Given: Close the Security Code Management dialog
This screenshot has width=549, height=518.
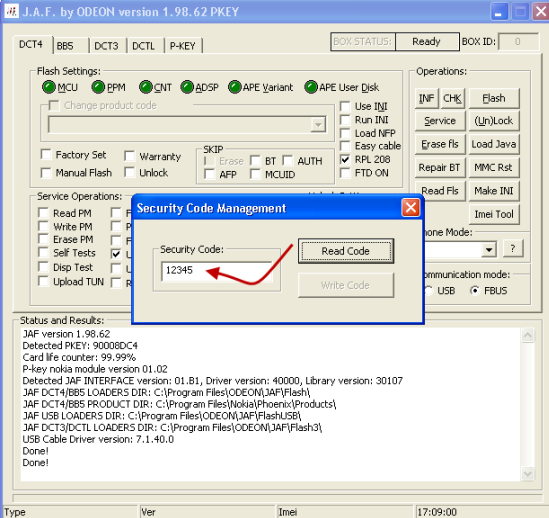Looking at the screenshot, I should 410,208.
